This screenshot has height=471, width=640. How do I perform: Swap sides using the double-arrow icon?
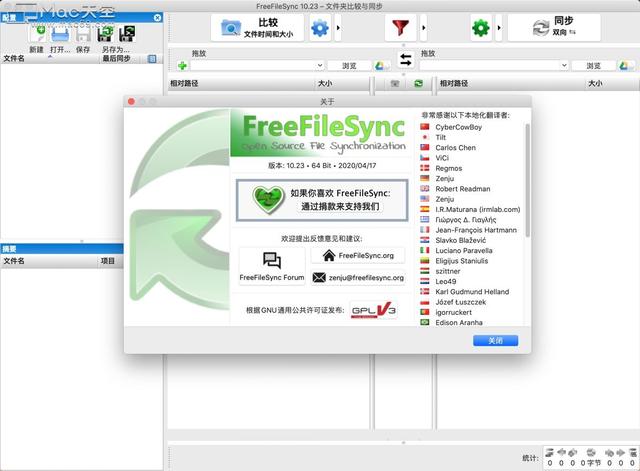[405, 60]
